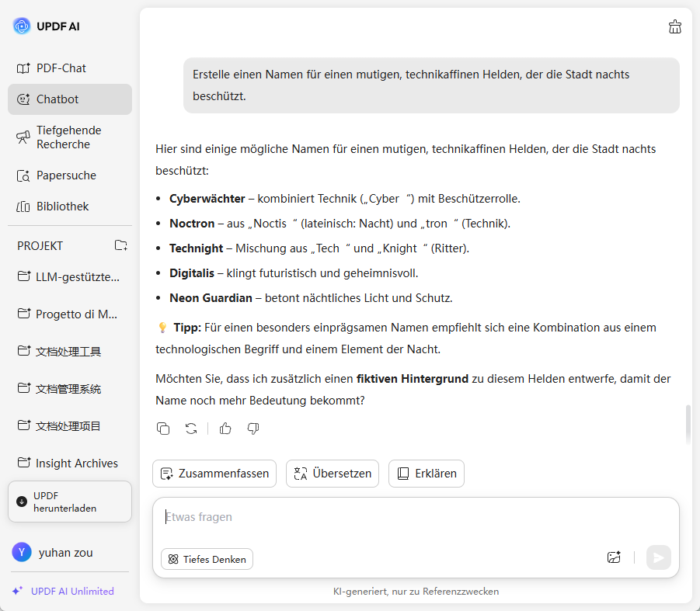Click the send message arrow
The height and width of the screenshot is (611, 700).
tap(658, 557)
